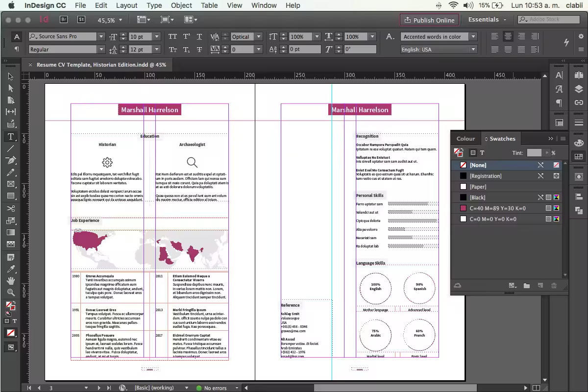Select the Pencil tool
The height and width of the screenshot is (392, 588).
(11, 172)
